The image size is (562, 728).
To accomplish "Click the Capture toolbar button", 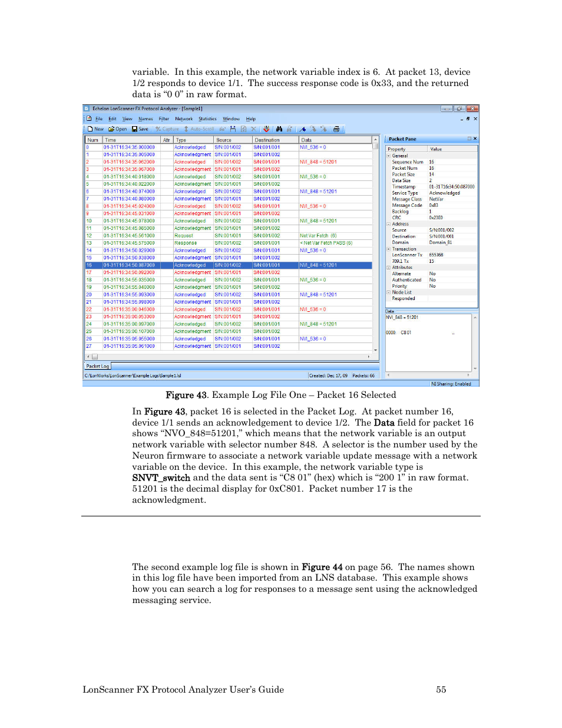I will (167, 129).
